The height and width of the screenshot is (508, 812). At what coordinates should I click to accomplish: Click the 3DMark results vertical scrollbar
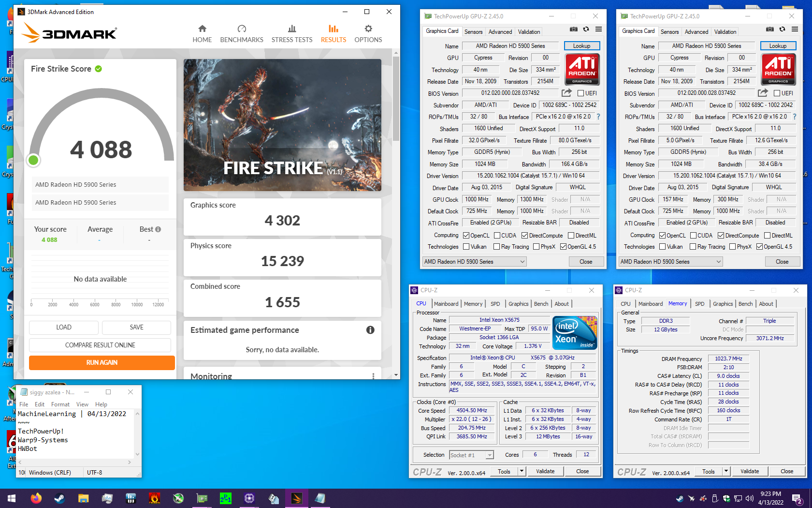click(396, 99)
